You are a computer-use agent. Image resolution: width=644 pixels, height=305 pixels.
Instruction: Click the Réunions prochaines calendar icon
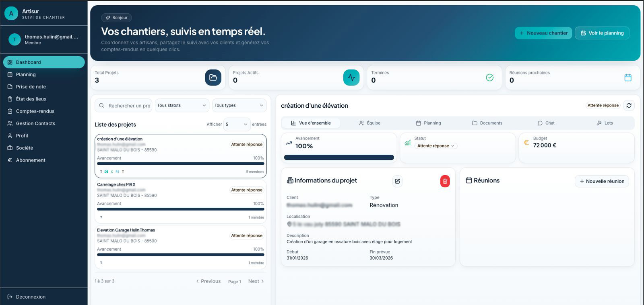click(628, 78)
